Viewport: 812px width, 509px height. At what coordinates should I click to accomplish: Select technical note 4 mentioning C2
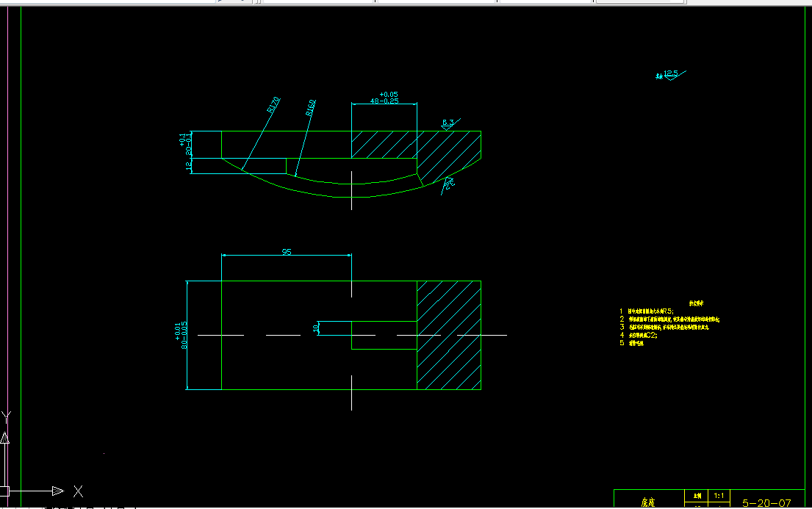pyautogui.click(x=639, y=335)
